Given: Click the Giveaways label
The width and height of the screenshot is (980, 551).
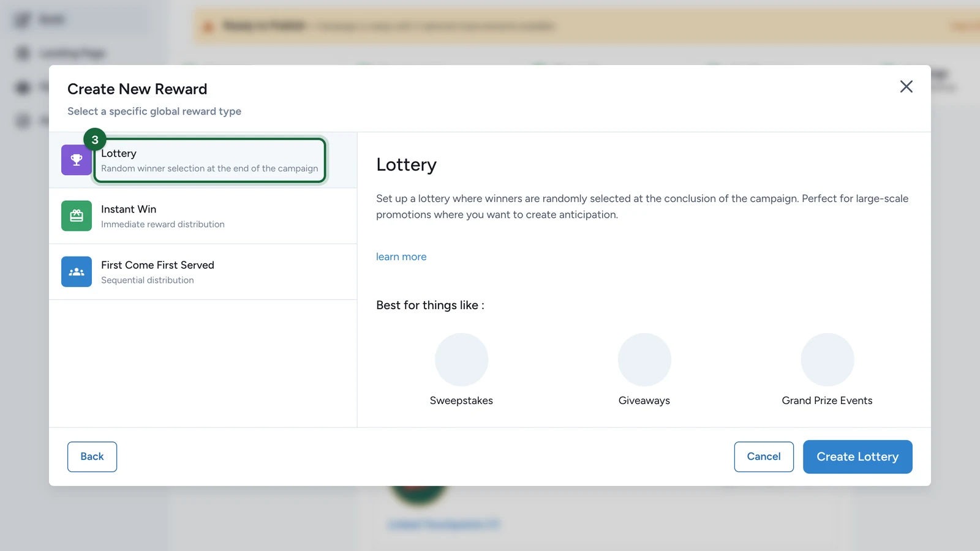Looking at the screenshot, I should [x=644, y=400].
